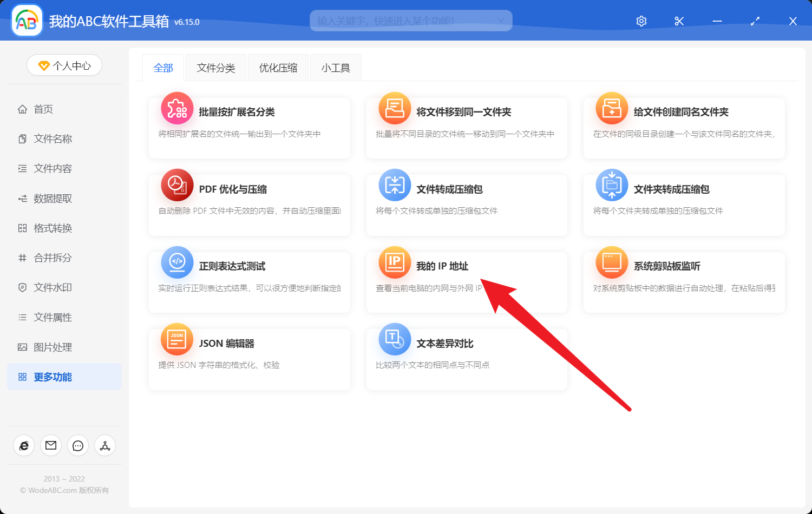Open 系统剪贴板监听 tool title
The image size is (812, 514).
click(667, 266)
